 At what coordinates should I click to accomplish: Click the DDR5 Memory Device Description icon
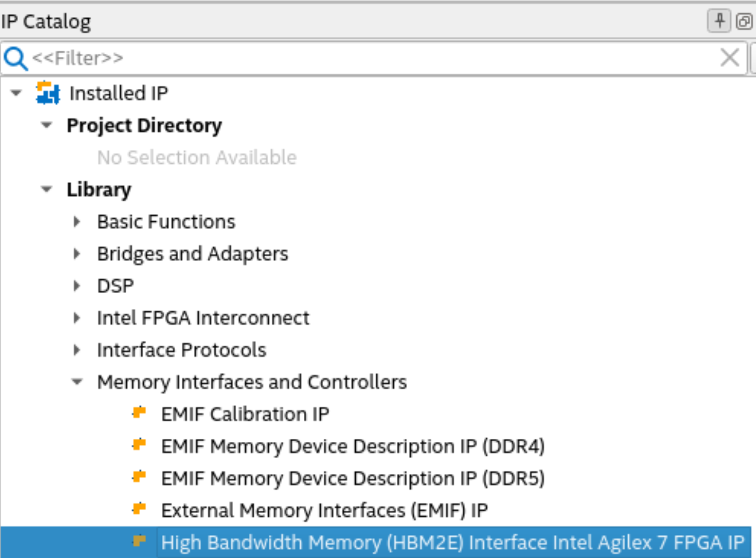pyautogui.click(x=139, y=478)
